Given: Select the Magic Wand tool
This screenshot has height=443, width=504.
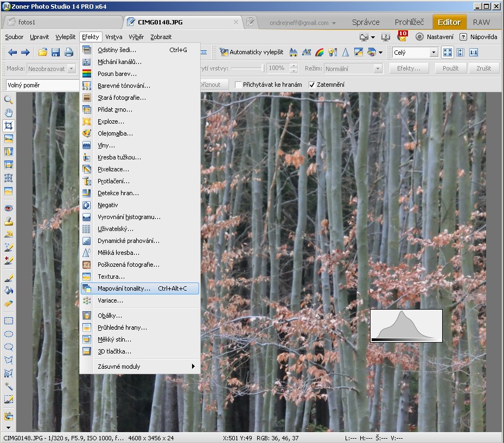Looking at the screenshot, I should (x=8, y=386).
